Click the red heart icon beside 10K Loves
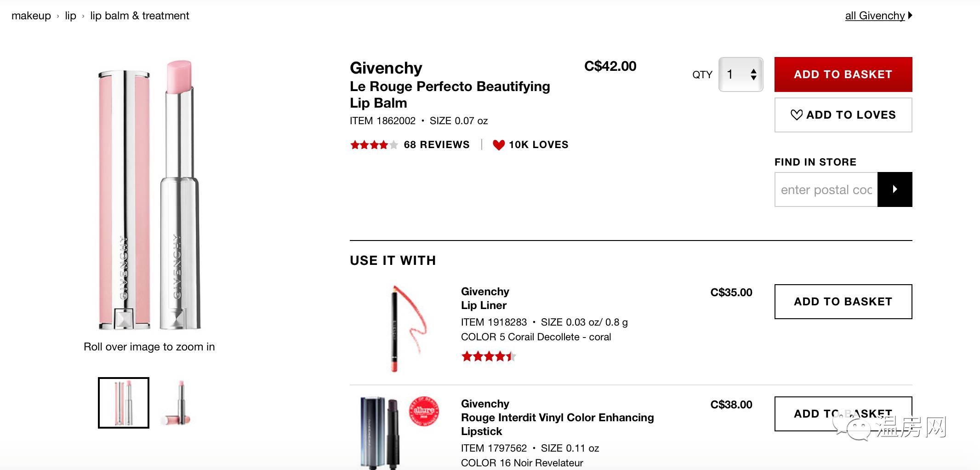Screen dimensions: 980x470 pyautogui.click(x=499, y=145)
